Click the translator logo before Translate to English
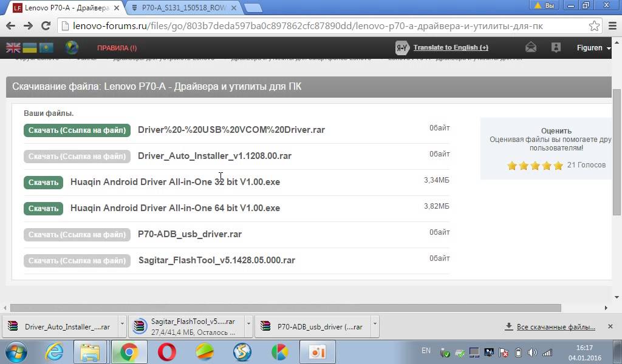 click(x=402, y=47)
